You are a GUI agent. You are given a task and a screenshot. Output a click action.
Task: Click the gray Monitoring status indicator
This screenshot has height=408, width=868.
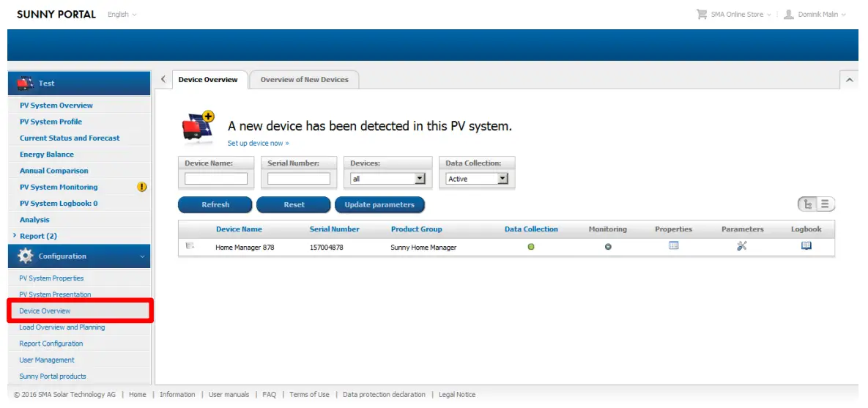[x=608, y=247]
